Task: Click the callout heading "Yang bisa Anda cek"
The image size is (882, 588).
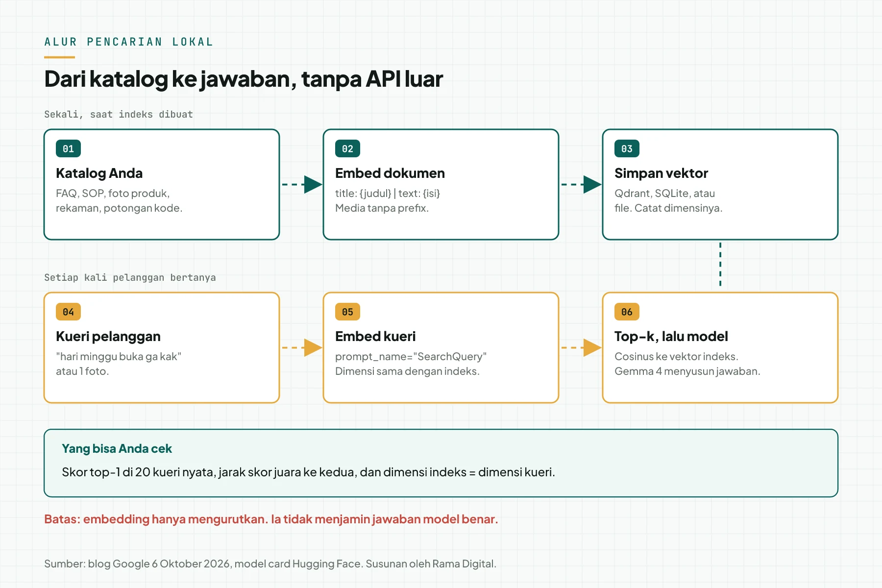Action: 117,449
